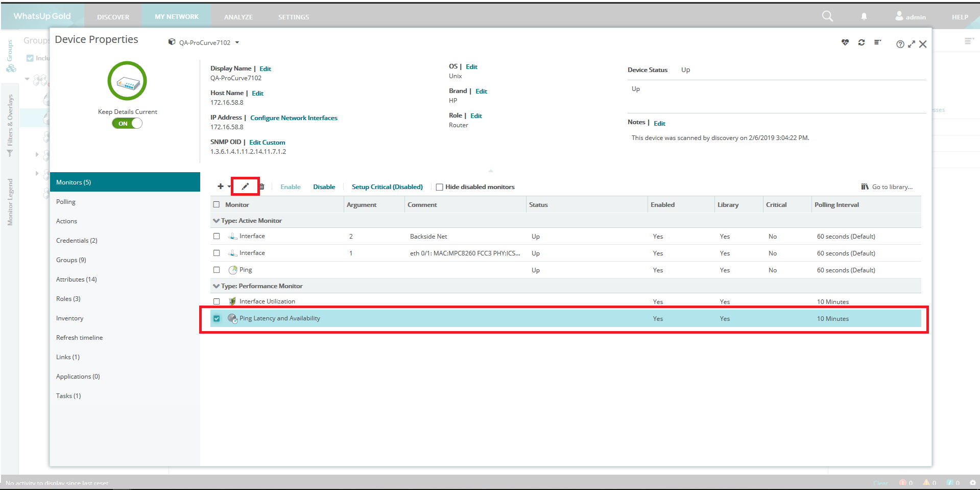
Task: Open the add monitor dropdown arrow
Action: 229,187
